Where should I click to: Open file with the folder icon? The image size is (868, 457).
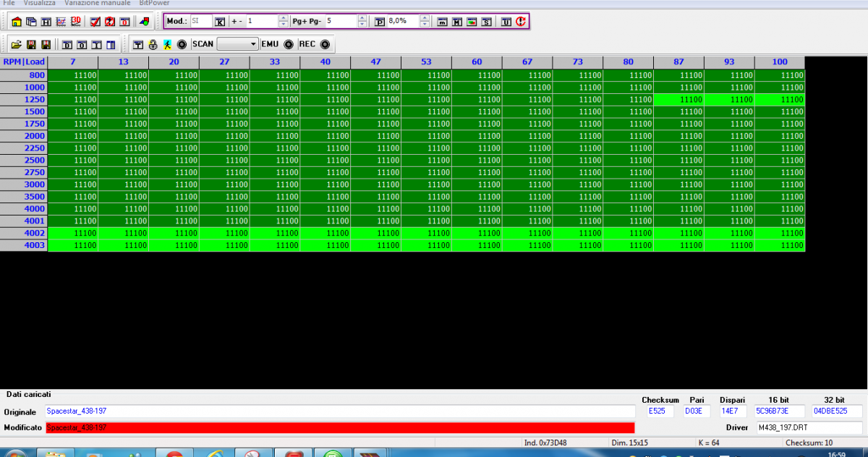(17, 44)
